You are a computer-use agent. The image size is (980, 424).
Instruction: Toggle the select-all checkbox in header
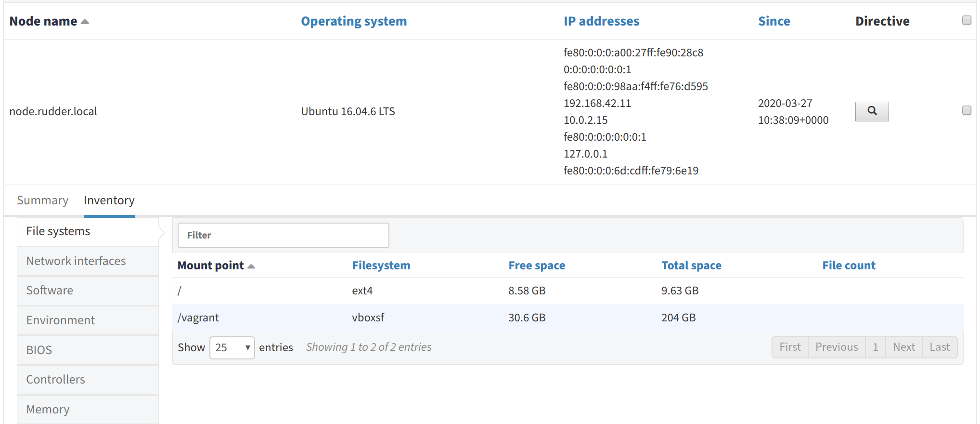[x=966, y=20]
